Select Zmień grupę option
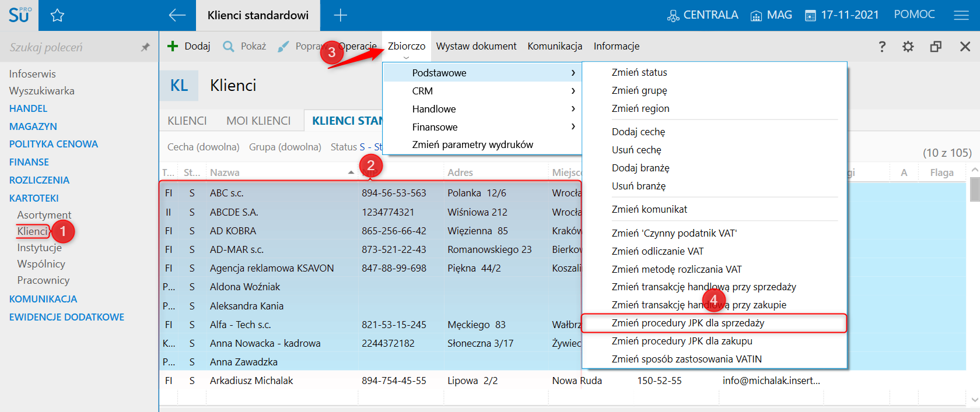 coord(639,90)
